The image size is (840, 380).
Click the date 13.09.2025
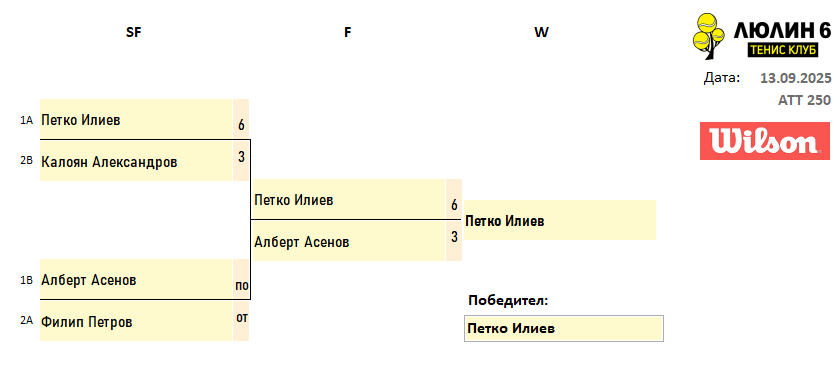[x=796, y=78]
